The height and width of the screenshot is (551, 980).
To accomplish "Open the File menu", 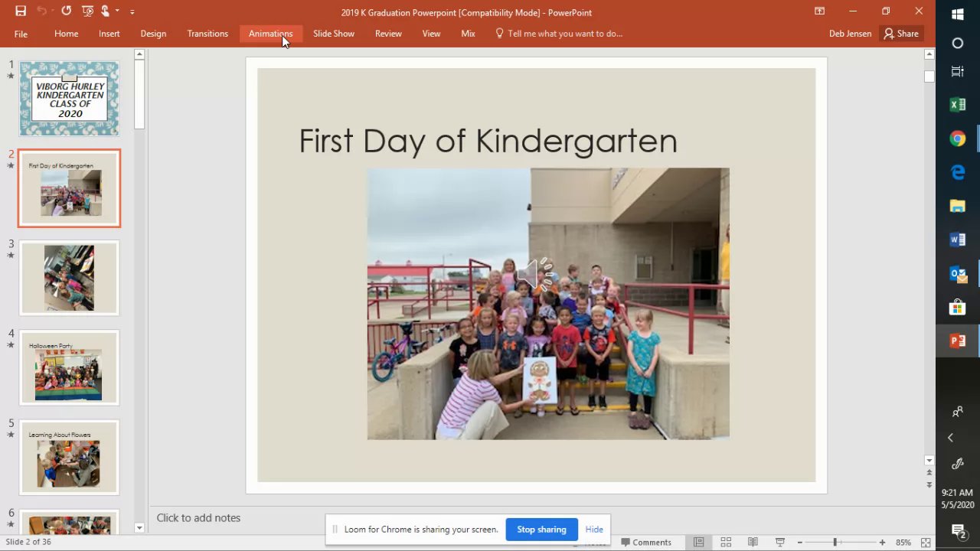I will click(x=21, y=34).
